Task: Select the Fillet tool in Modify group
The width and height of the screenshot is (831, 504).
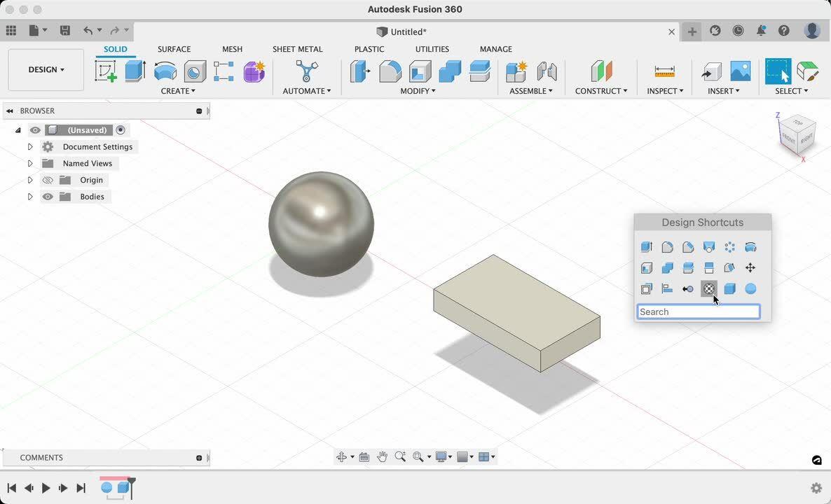Action: tap(390, 71)
